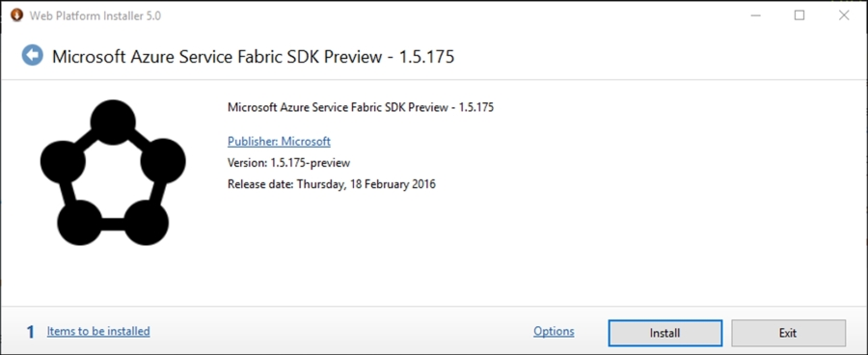Click the blue back arrow icon
Image resolution: width=868 pixels, height=355 pixels.
(33, 55)
